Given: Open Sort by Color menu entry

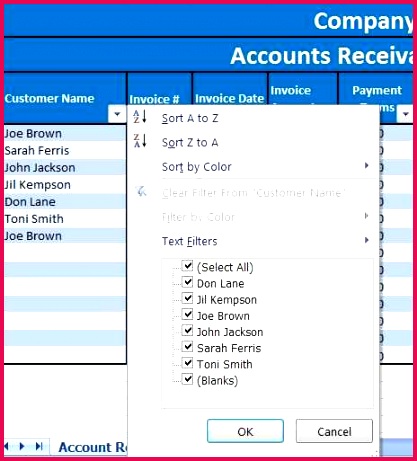Looking at the screenshot, I should 197,167.
